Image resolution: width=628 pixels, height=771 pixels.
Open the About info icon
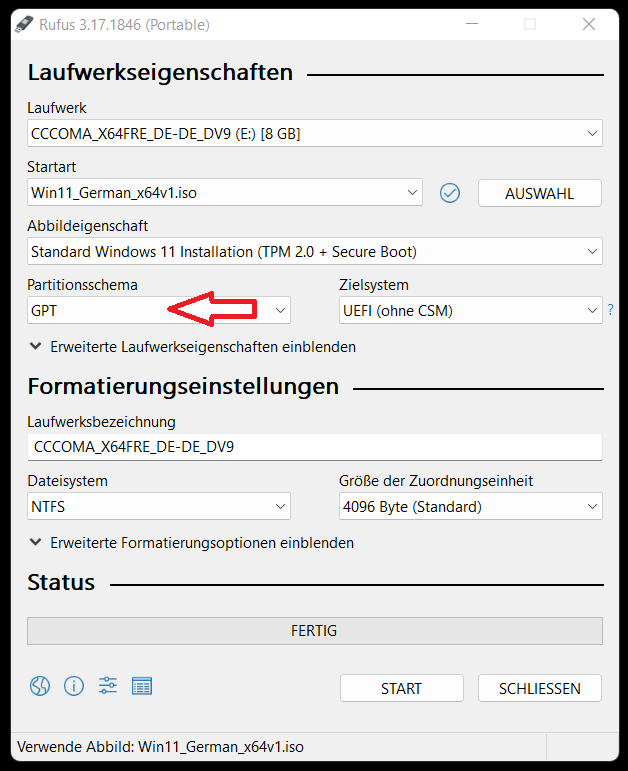coord(74,685)
